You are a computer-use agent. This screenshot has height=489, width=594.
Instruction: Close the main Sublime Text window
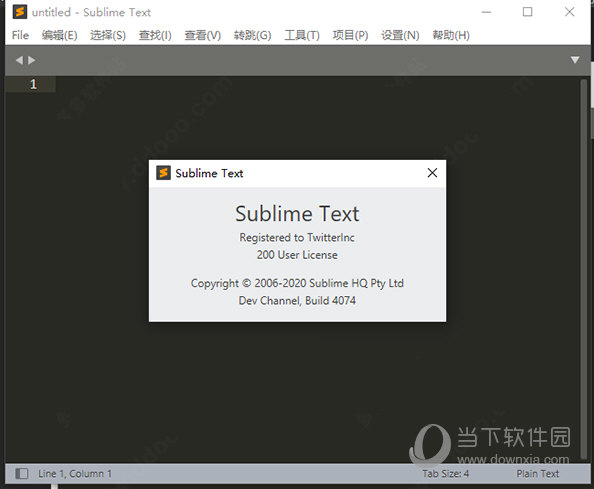coord(569,12)
